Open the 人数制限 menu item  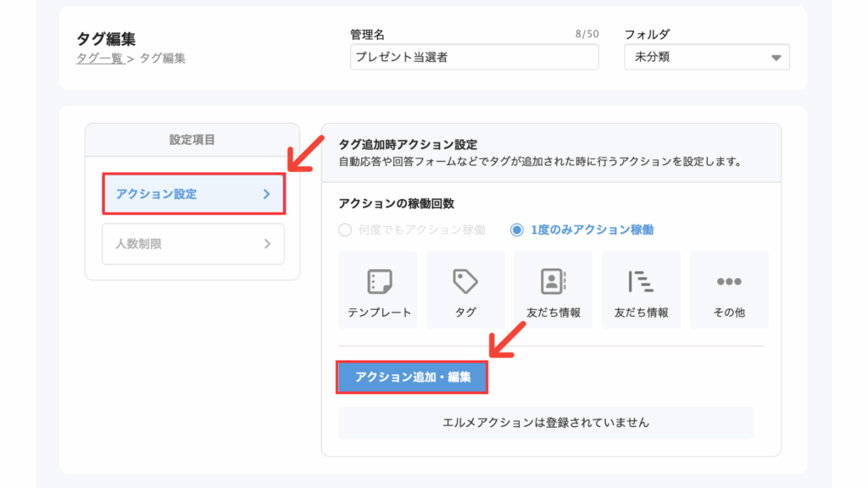[x=193, y=244]
